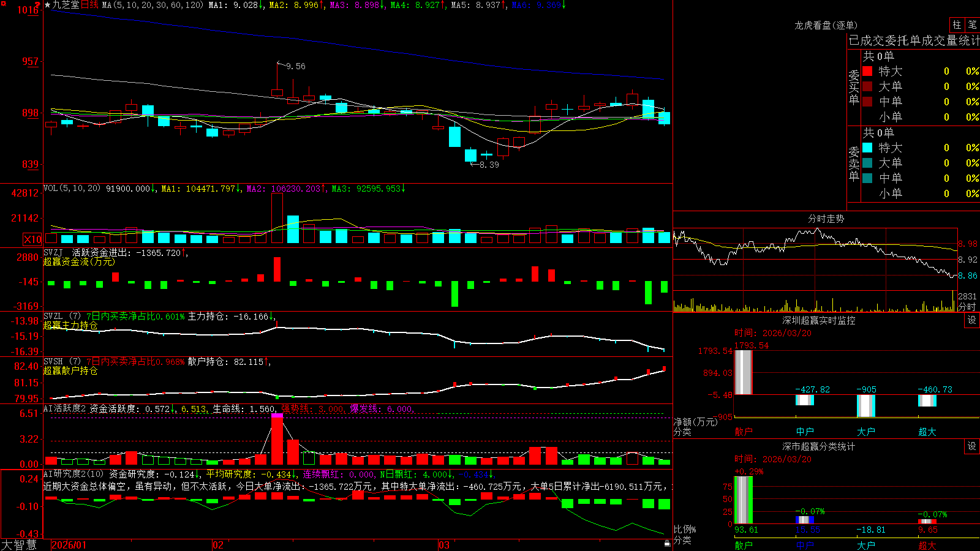This screenshot has height=551, width=980.
Task: Click the 深市超赢分类统计 panel title
Action: [819, 446]
